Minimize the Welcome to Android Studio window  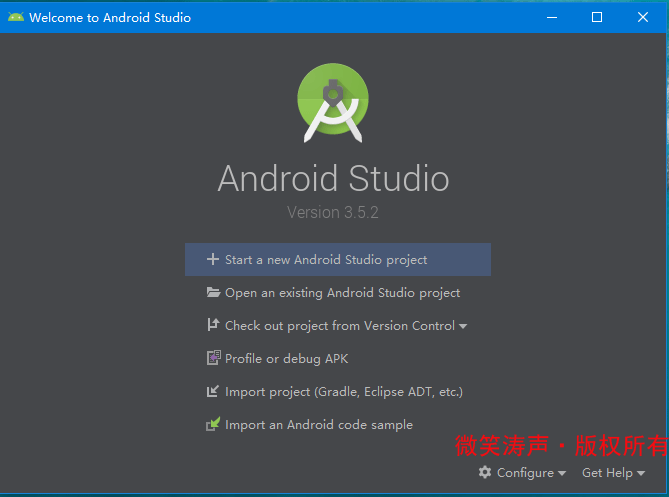coord(552,17)
